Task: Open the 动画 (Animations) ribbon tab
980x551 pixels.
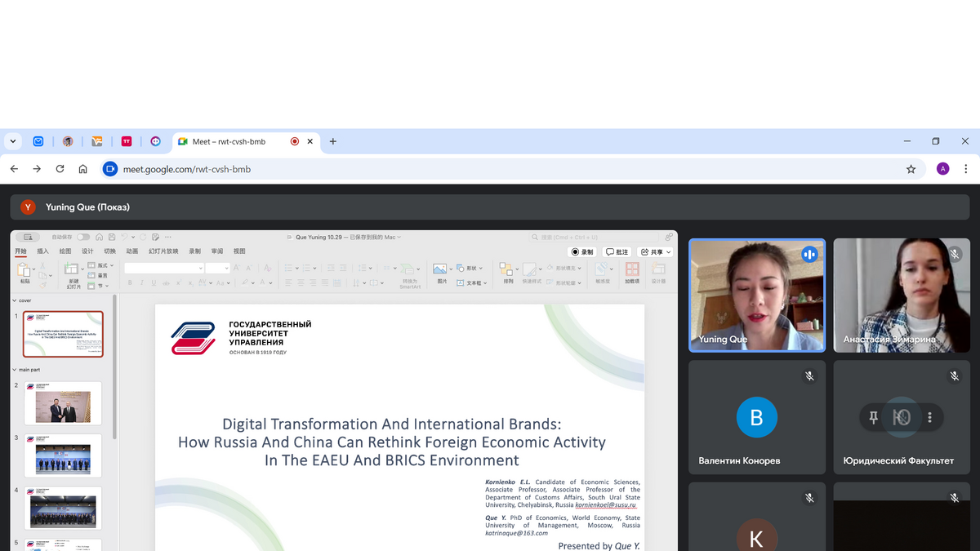Action: (132, 251)
